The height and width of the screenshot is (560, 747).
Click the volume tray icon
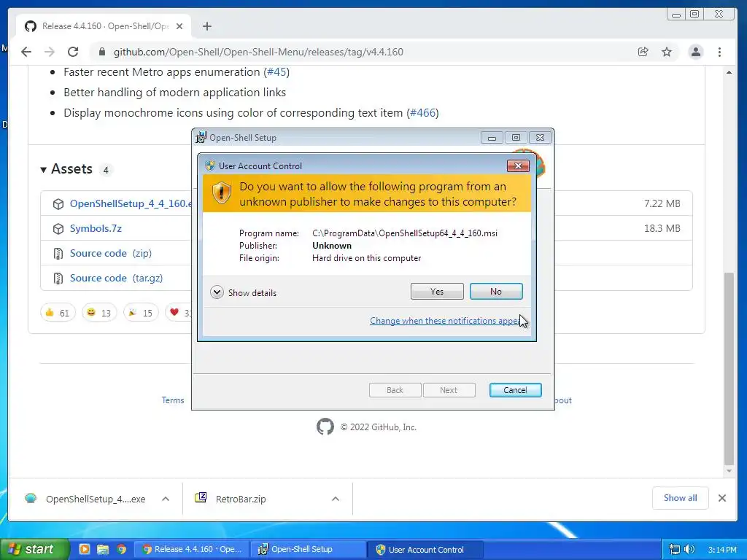(689, 549)
